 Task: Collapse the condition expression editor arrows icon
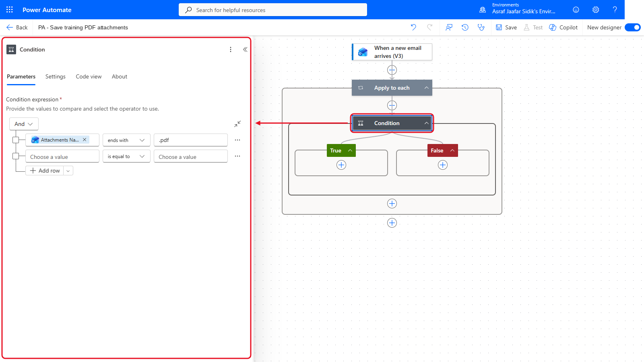[237, 124]
